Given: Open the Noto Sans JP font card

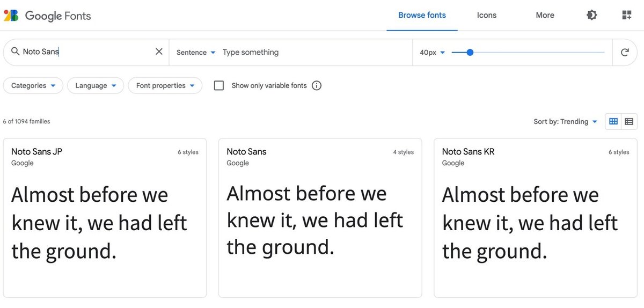Looking at the screenshot, I should pos(105,217).
